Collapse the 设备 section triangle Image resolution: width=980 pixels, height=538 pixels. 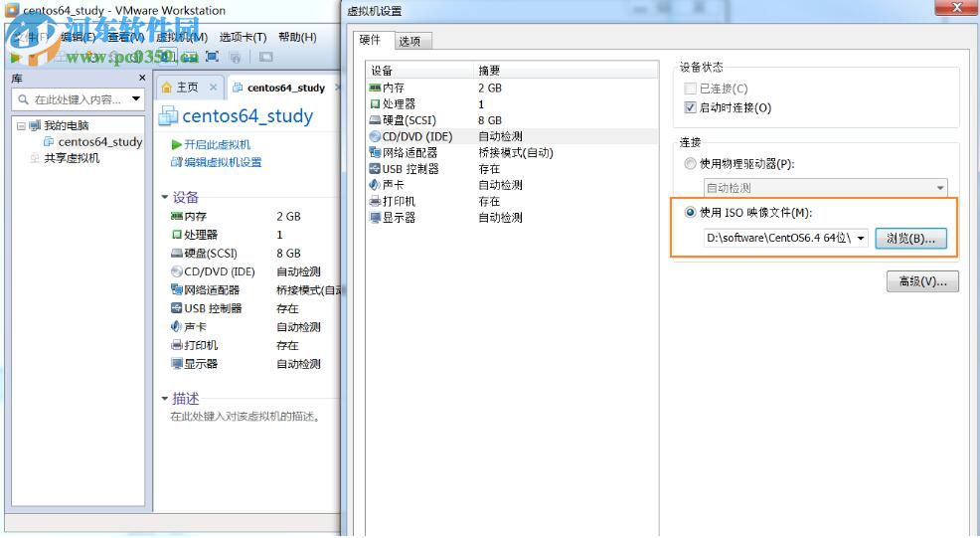point(165,198)
